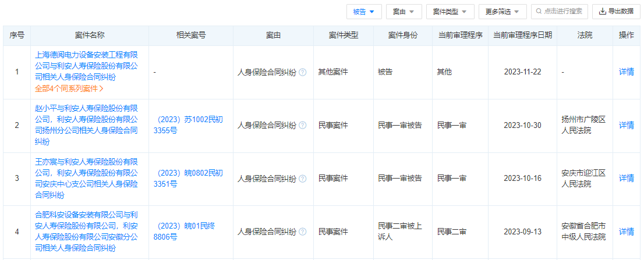Select the date cell 2023-09-13
The height and width of the screenshot is (260, 644).
tap(523, 232)
